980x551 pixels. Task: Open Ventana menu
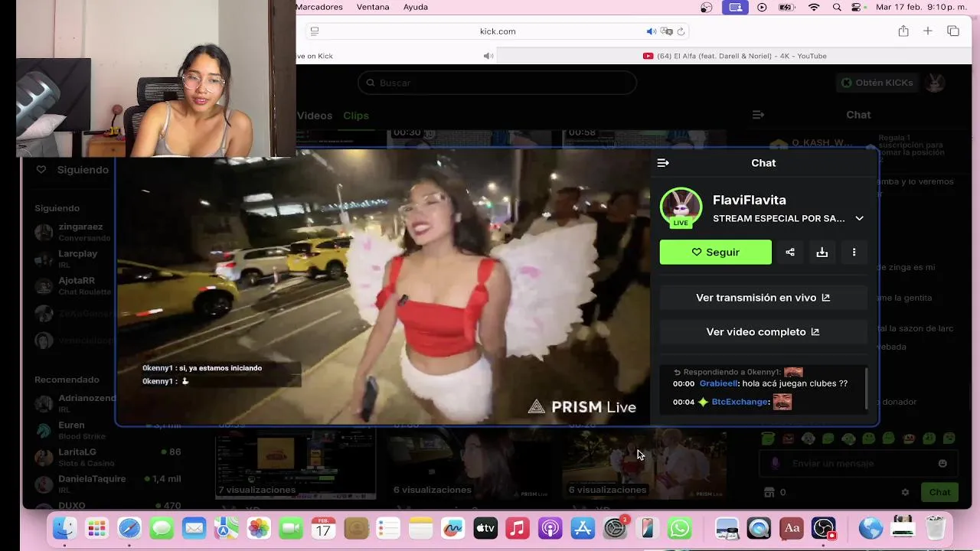(x=373, y=7)
